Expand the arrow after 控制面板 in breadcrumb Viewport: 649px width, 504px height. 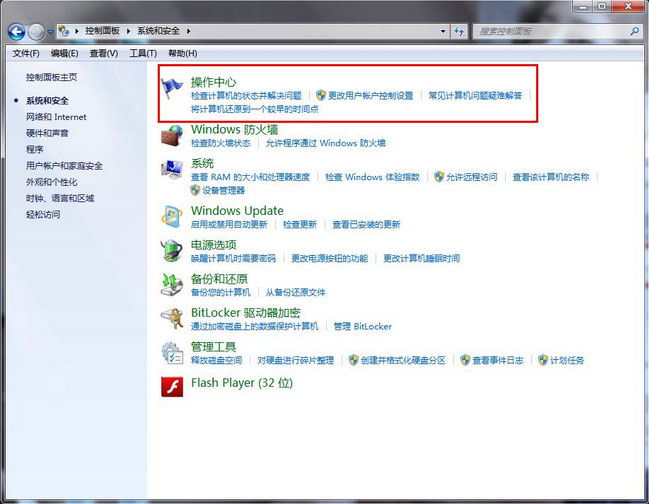128,31
